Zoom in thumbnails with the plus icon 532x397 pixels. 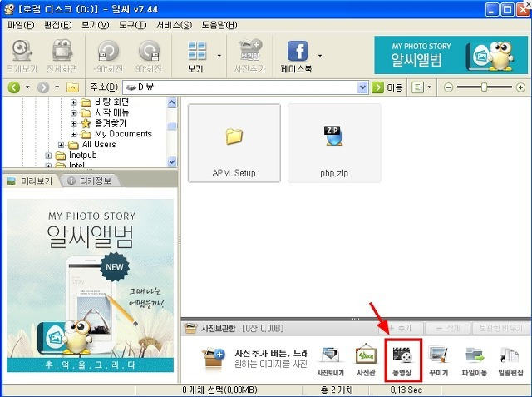click(520, 87)
